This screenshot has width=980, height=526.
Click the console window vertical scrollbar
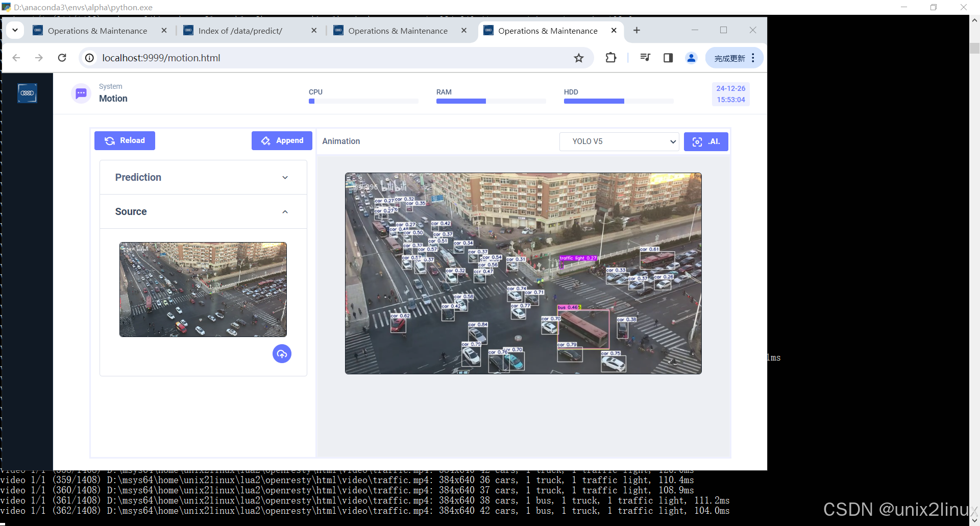pyautogui.click(x=974, y=271)
